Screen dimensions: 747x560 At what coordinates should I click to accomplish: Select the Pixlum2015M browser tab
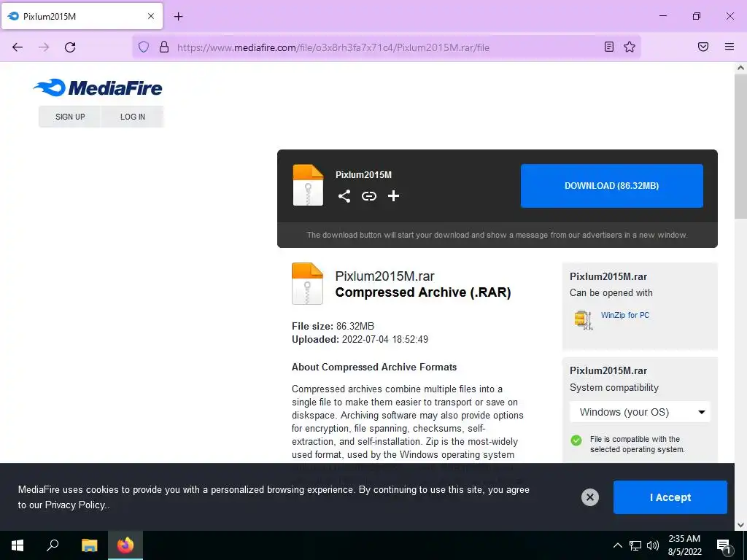click(x=82, y=16)
